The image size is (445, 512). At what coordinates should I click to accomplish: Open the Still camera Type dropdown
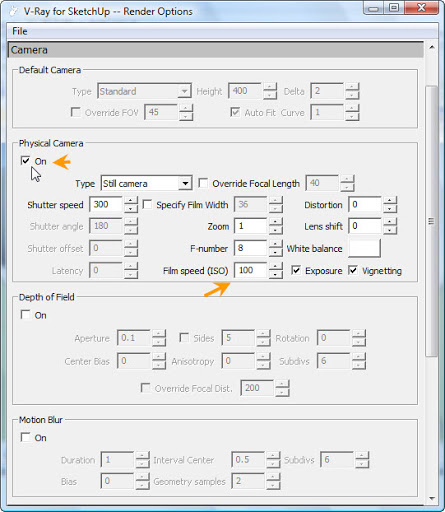(147, 183)
